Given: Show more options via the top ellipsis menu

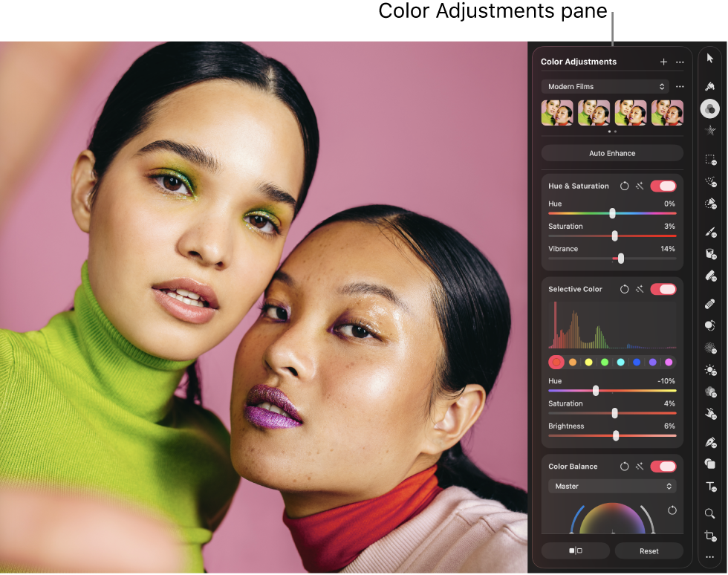Looking at the screenshot, I should (680, 62).
